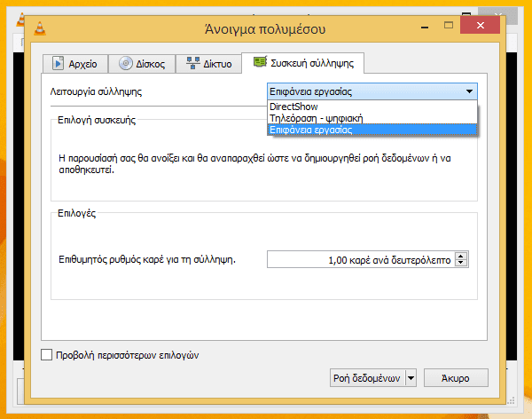The image size is (532, 419).
Task: Go to the Δίκτυο tab
Action: pos(209,64)
